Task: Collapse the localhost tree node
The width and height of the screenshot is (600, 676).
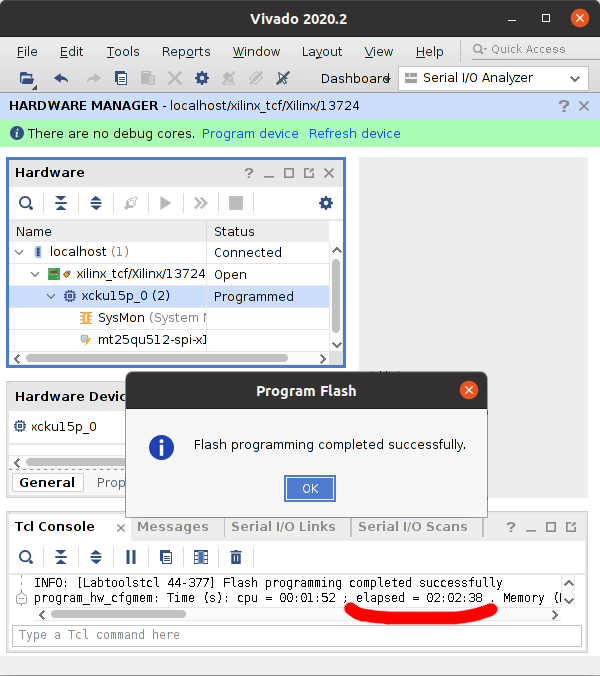Action: pos(19,252)
